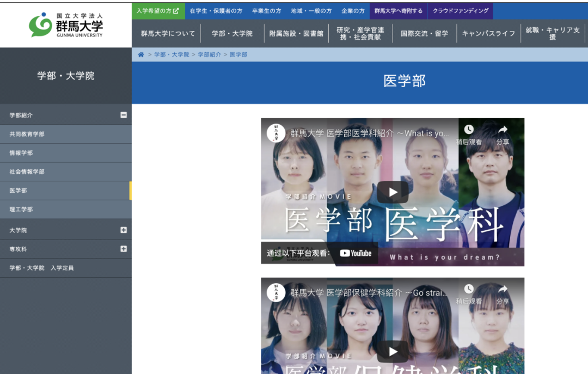Expand the 専攻科 sidebar section
Image resolution: width=588 pixels, height=374 pixels.
[124, 249]
